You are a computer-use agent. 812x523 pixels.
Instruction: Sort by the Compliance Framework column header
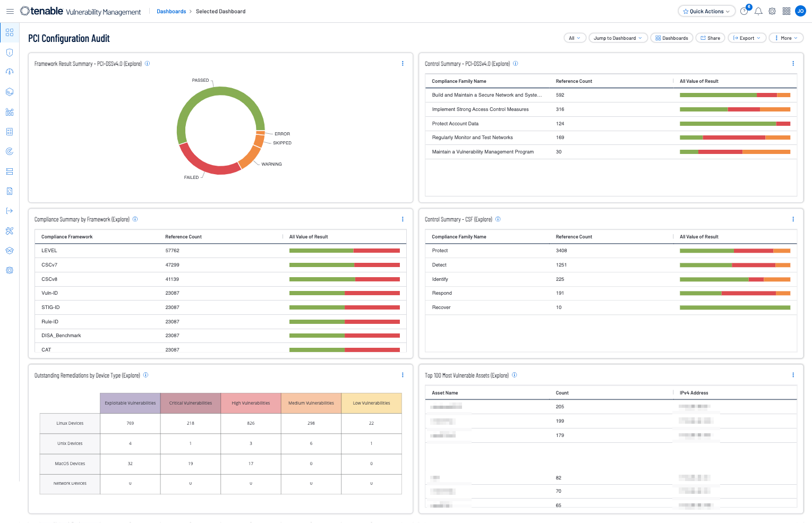(x=67, y=237)
